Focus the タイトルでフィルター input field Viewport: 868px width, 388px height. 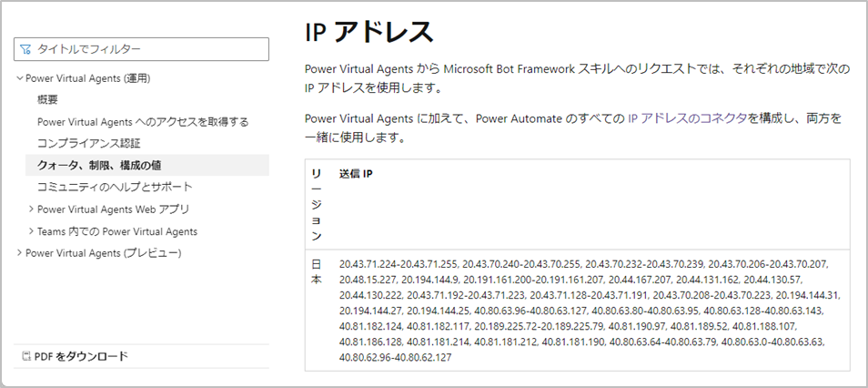click(141, 49)
